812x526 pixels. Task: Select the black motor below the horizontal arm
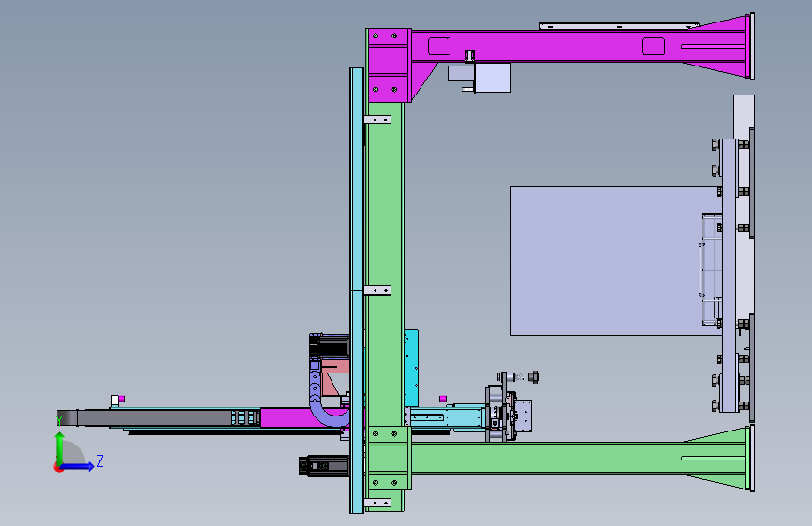click(324, 466)
